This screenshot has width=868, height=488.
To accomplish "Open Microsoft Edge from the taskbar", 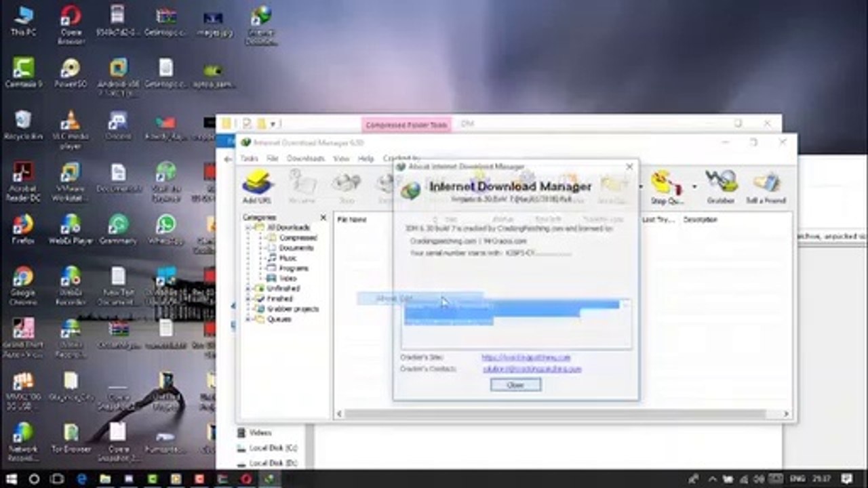I will [x=82, y=479].
